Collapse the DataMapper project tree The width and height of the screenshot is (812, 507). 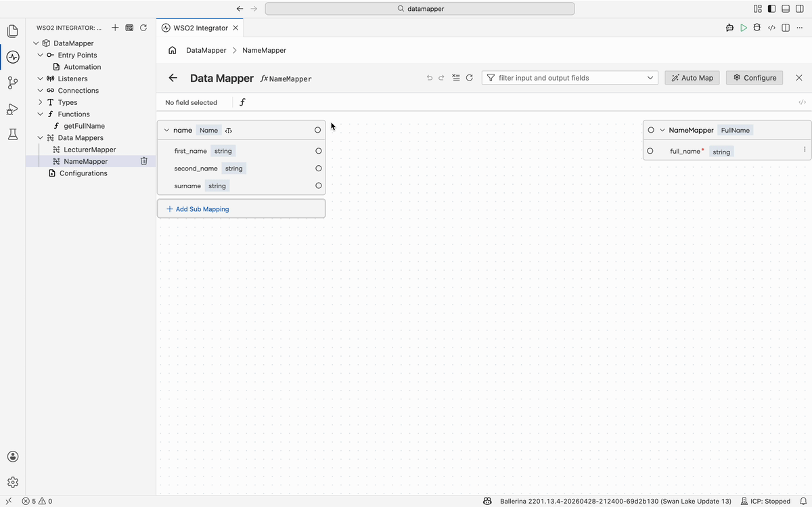(x=36, y=43)
